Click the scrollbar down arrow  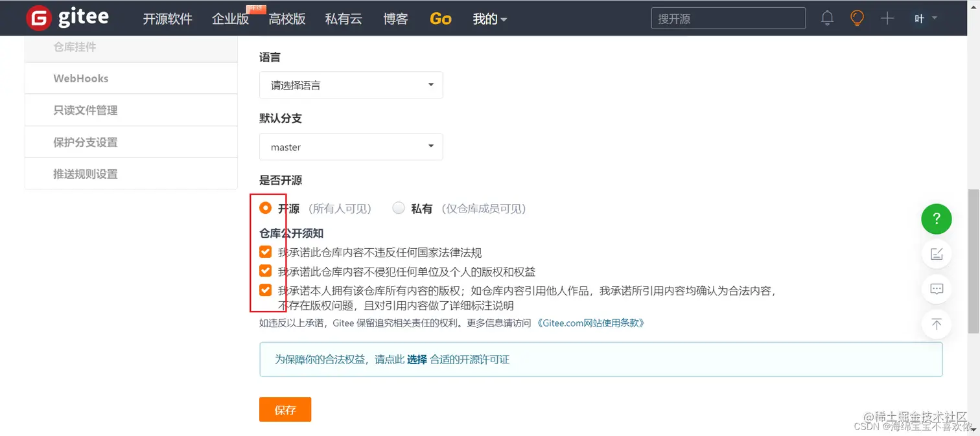974,429
